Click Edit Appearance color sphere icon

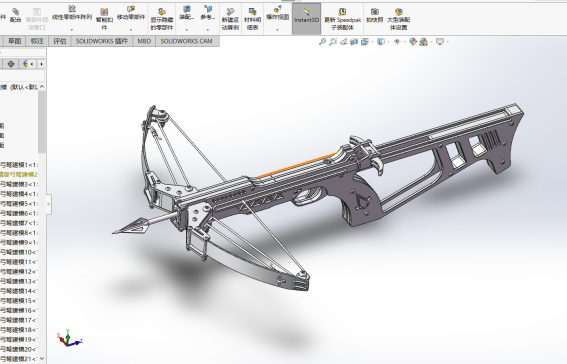[413, 42]
